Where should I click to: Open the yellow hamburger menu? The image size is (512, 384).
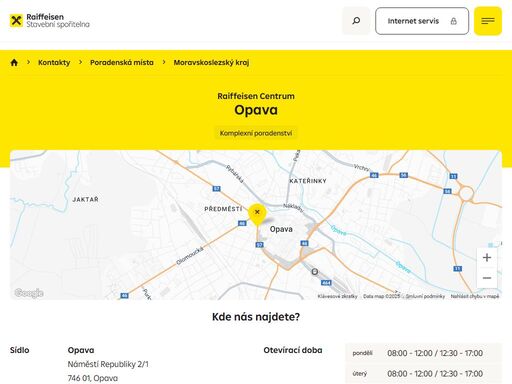(488, 21)
